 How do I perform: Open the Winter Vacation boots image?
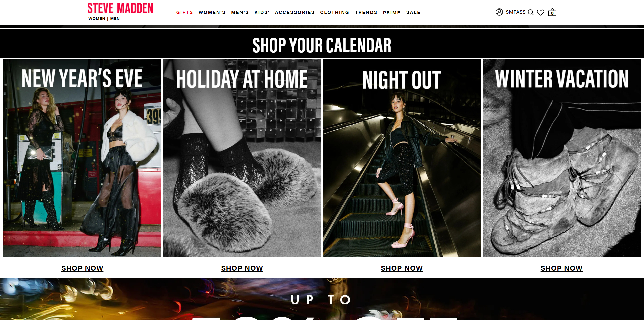coord(561,158)
